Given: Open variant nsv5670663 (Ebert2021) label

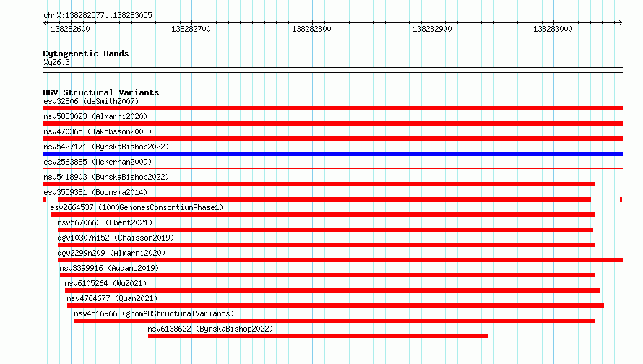Looking at the screenshot, I should point(105,222).
